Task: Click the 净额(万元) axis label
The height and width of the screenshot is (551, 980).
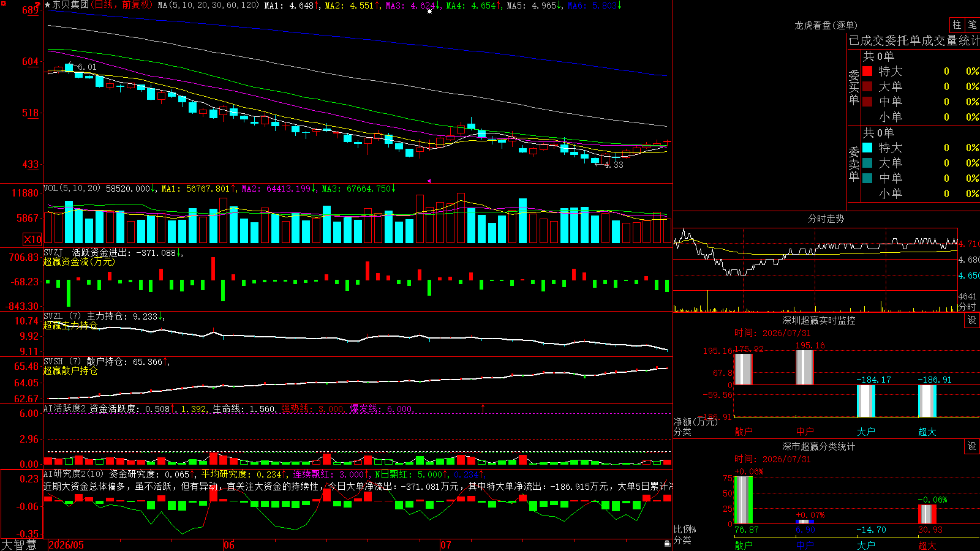Action: [695, 422]
